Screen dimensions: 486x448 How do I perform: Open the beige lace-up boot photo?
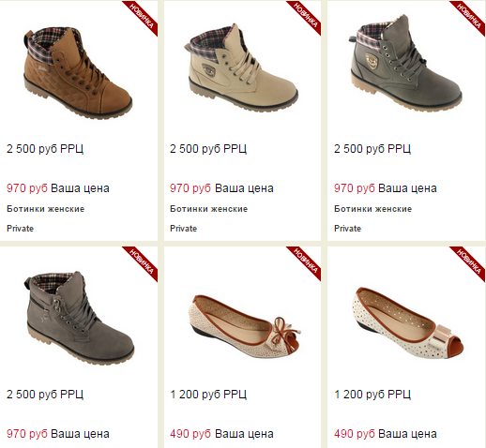(241, 67)
